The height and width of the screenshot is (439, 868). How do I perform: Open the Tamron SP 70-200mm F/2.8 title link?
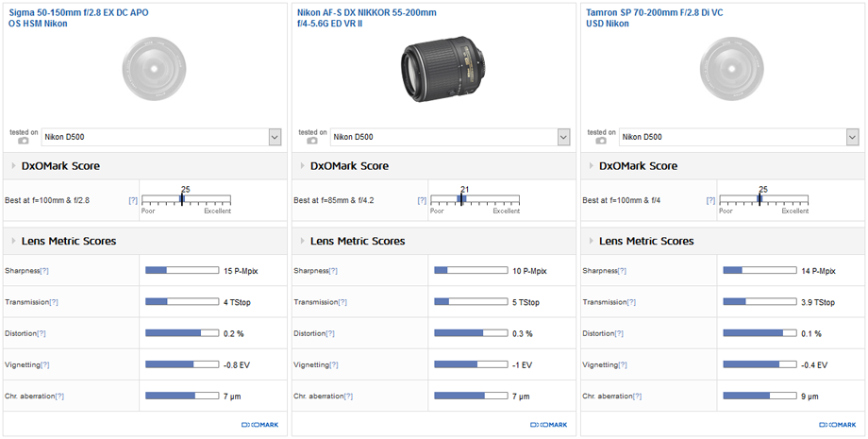pos(655,18)
